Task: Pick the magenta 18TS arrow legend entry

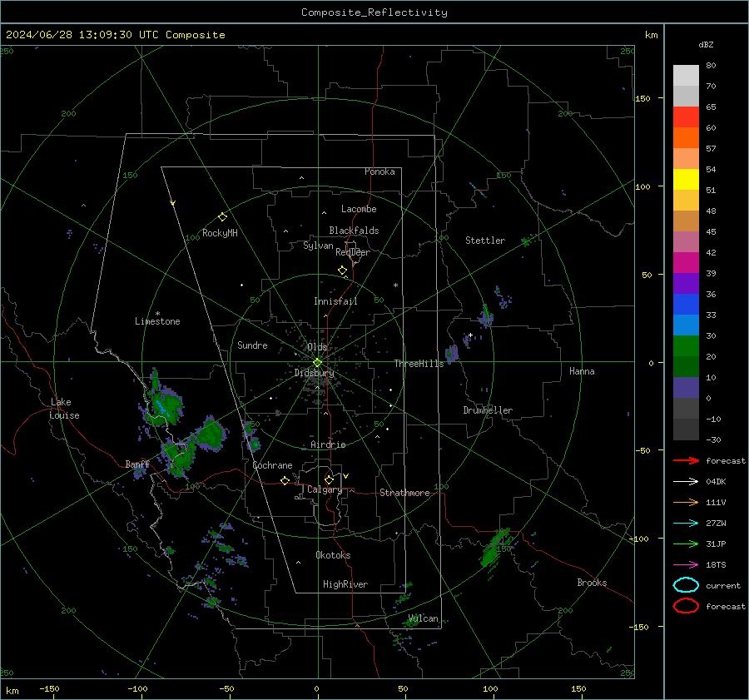Action: (686, 565)
